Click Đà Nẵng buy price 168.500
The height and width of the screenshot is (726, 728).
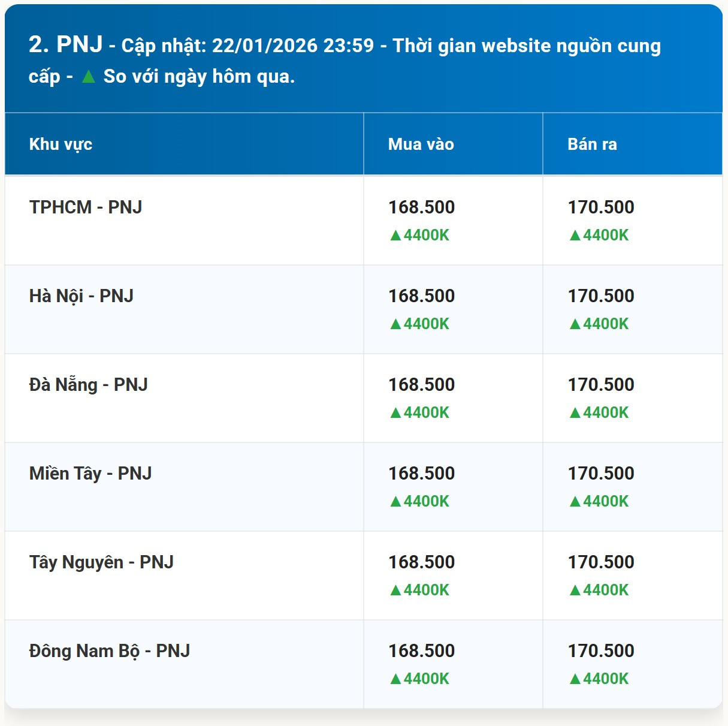(422, 384)
